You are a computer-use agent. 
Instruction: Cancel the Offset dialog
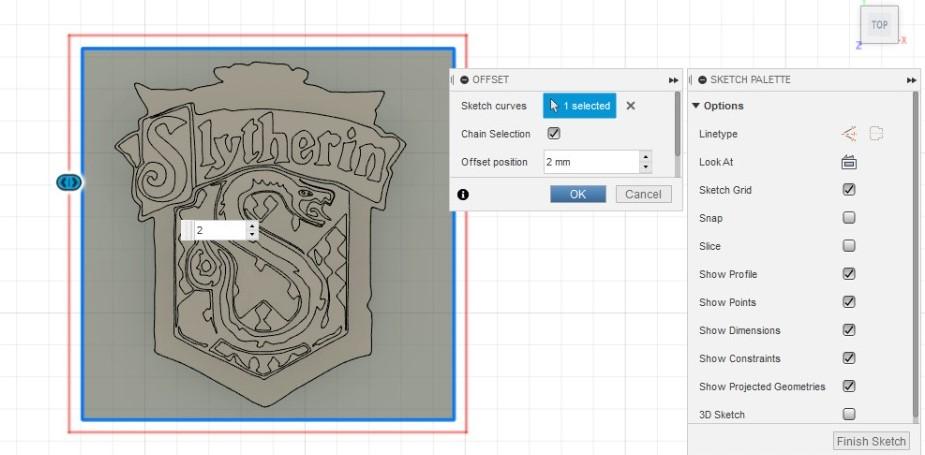(x=643, y=194)
